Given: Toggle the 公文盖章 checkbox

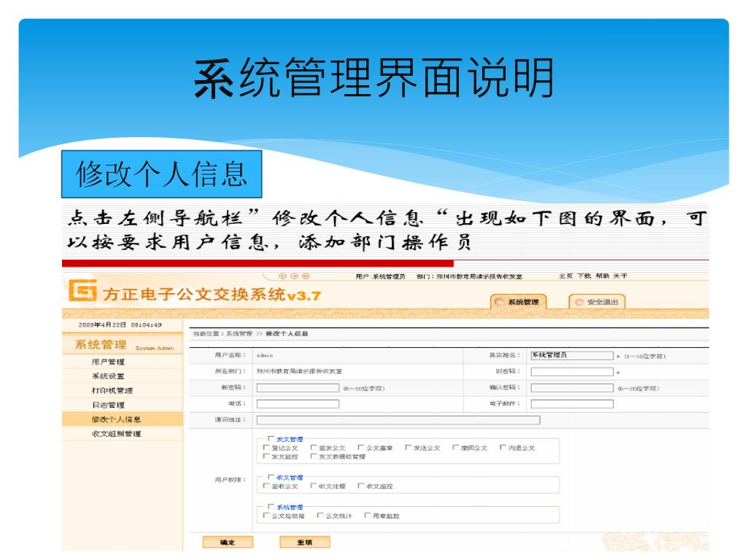Looking at the screenshot, I should click(x=361, y=448).
